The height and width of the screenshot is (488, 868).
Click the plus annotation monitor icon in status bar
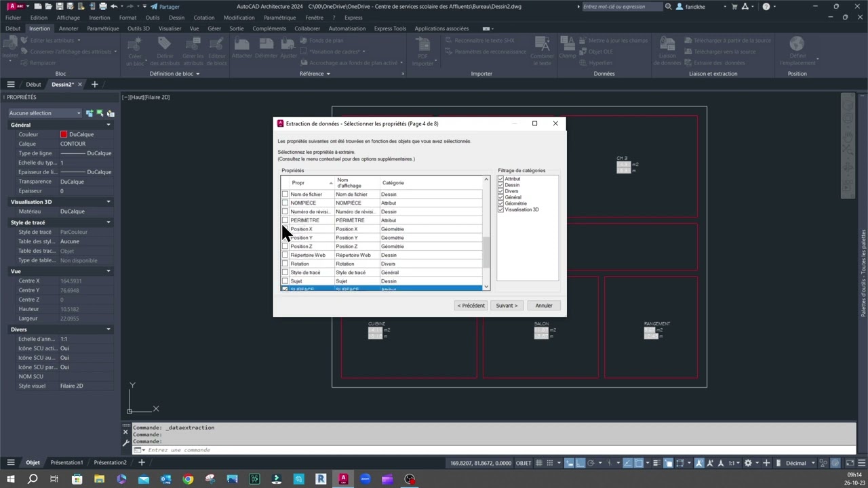766,463
